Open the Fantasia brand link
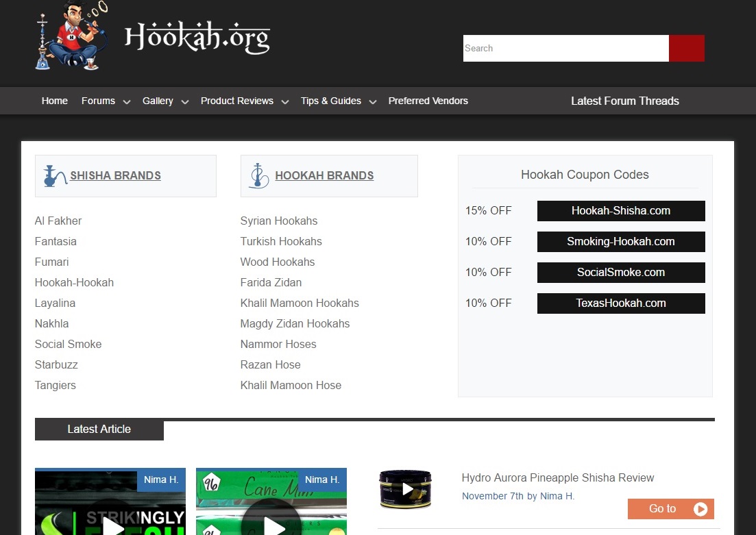This screenshot has height=535, width=756. tap(56, 242)
